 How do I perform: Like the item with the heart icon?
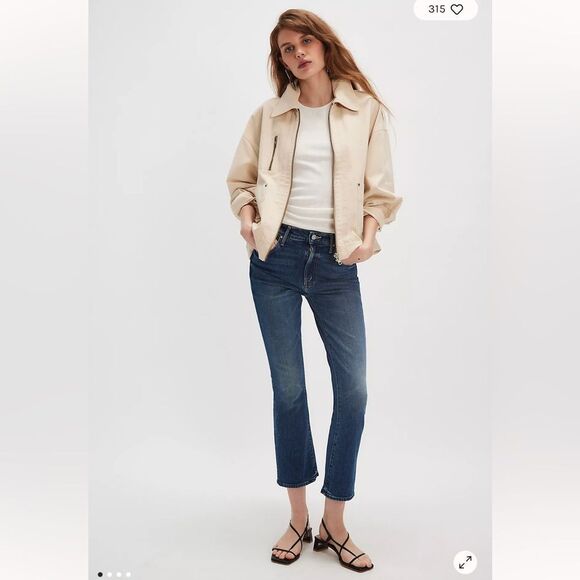457,9
